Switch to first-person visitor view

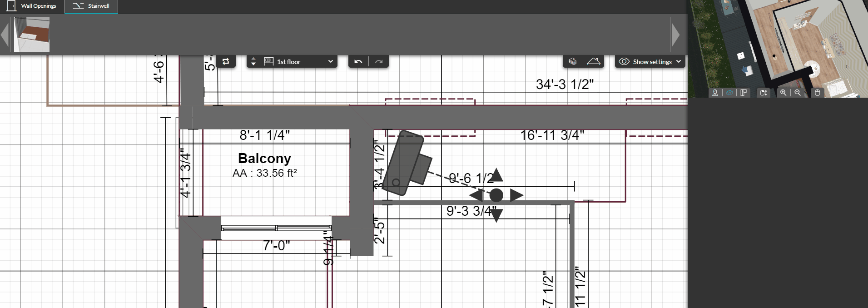(x=715, y=93)
